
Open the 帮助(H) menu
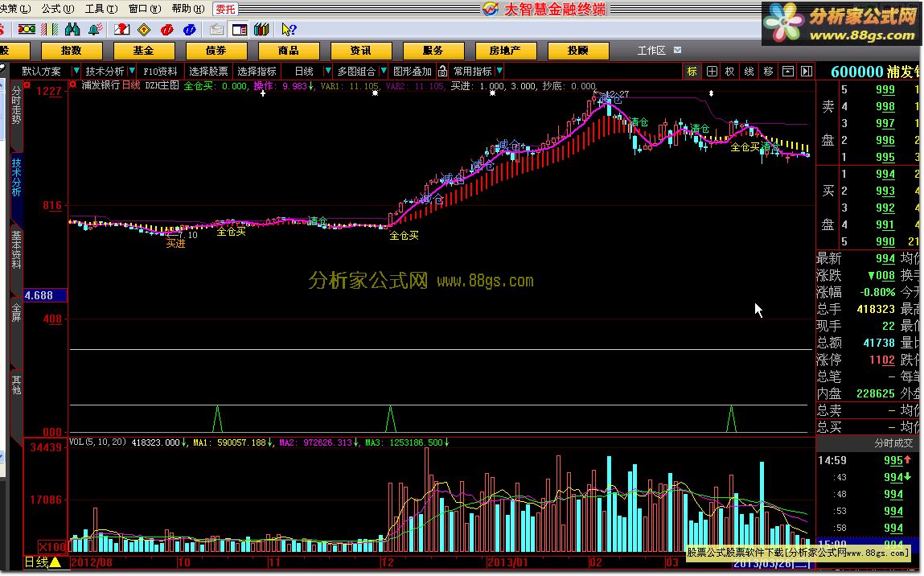coord(188,8)
